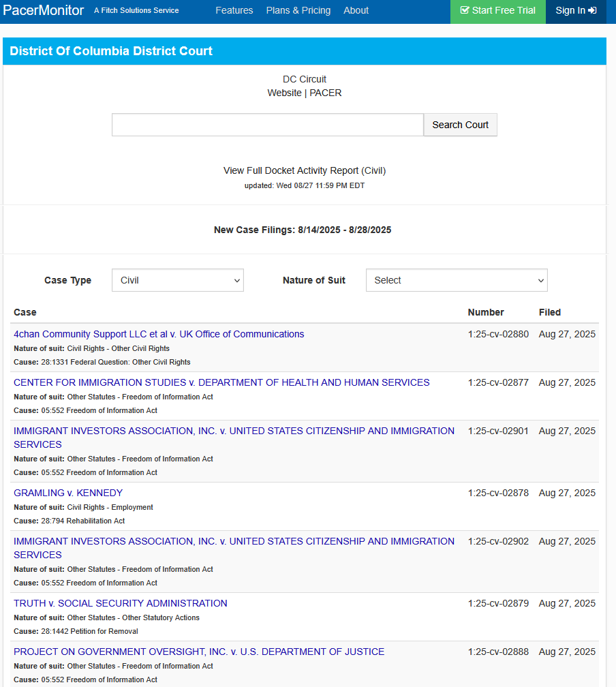Screen dimensions: 616x687
Task: Click case number 1:25-cv-02877
Action: tap(498, 382)
